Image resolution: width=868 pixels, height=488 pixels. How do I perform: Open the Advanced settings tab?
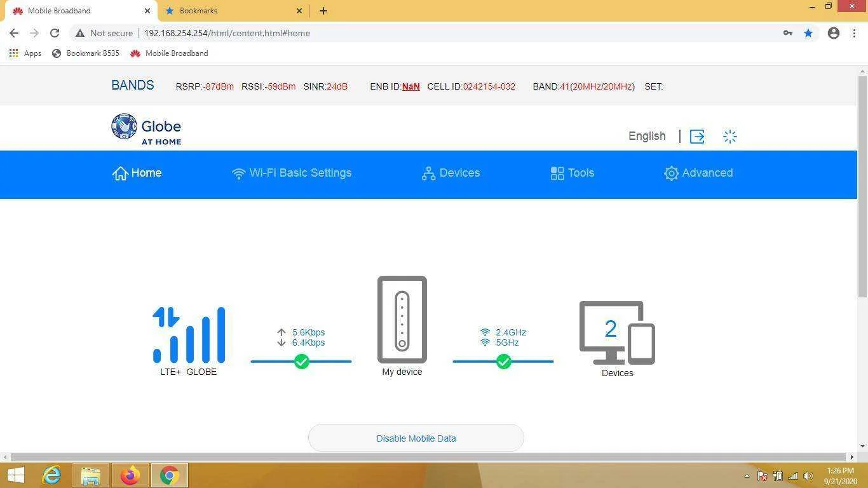click(x=698, y=173)
